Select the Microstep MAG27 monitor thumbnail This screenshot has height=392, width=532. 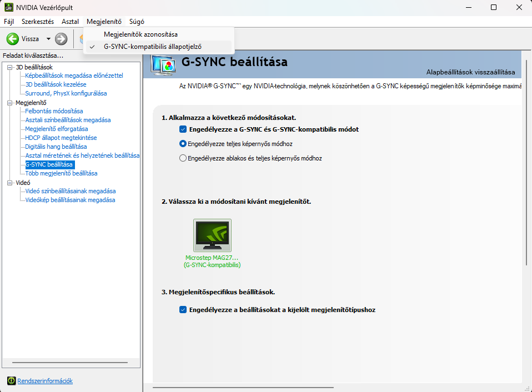coord(212,235)
